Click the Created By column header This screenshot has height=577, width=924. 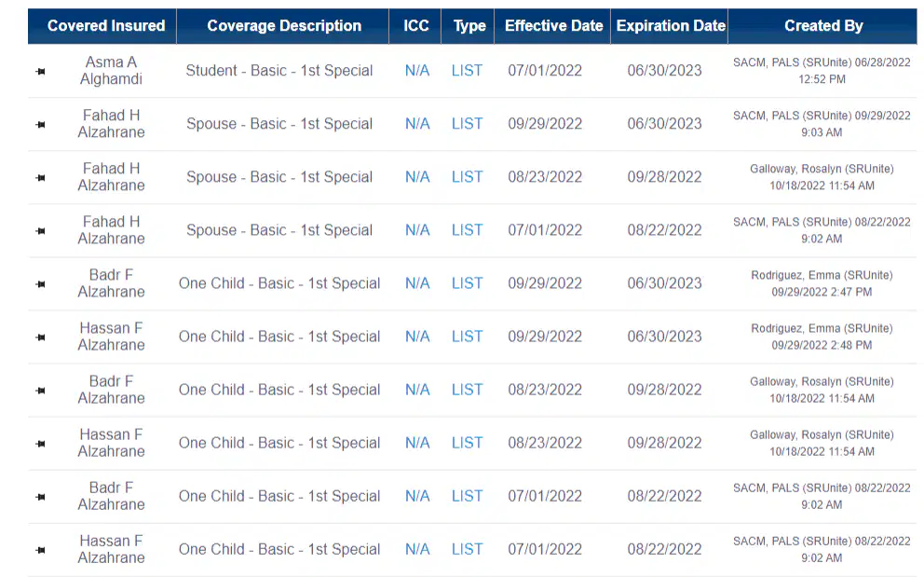click(x=823, y=26)
